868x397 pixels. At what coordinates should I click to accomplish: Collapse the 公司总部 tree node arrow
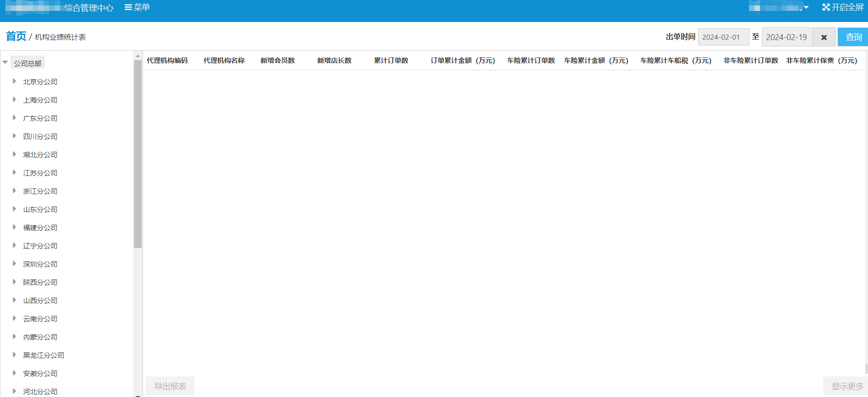coord(5,62)
